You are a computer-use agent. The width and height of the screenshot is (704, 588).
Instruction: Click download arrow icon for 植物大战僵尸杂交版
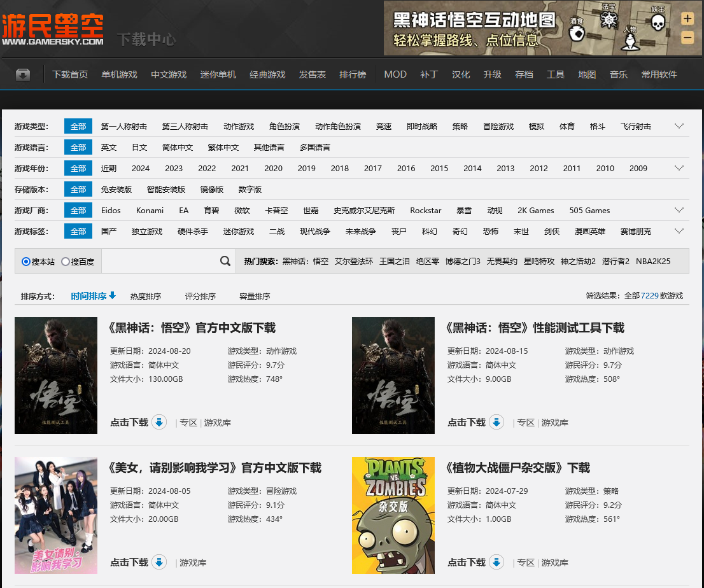496,562
